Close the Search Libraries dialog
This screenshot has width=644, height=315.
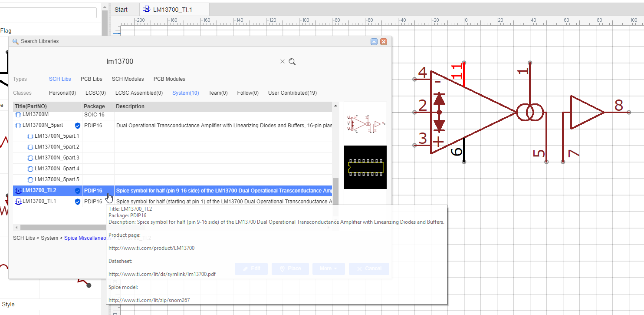tap(384, 42)
